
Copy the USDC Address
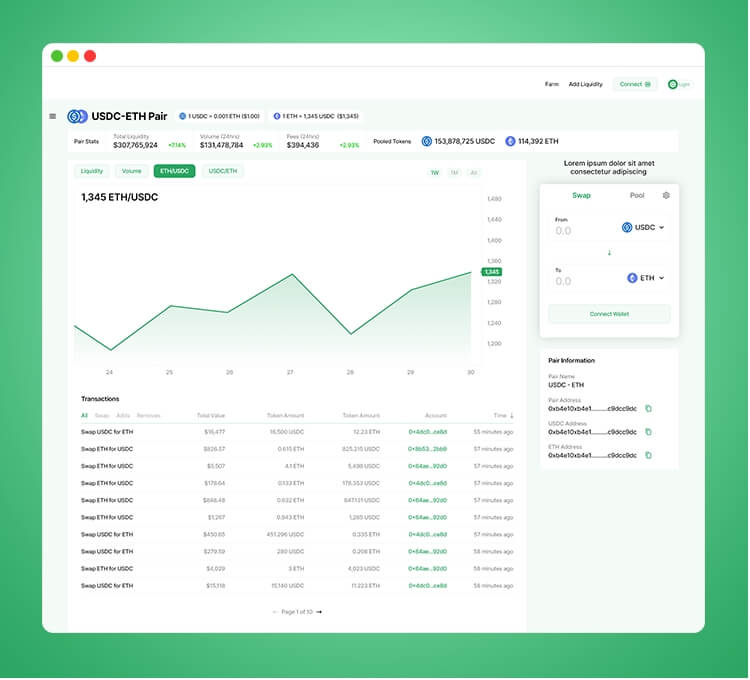pyautogui.click(x=649, y=432)
